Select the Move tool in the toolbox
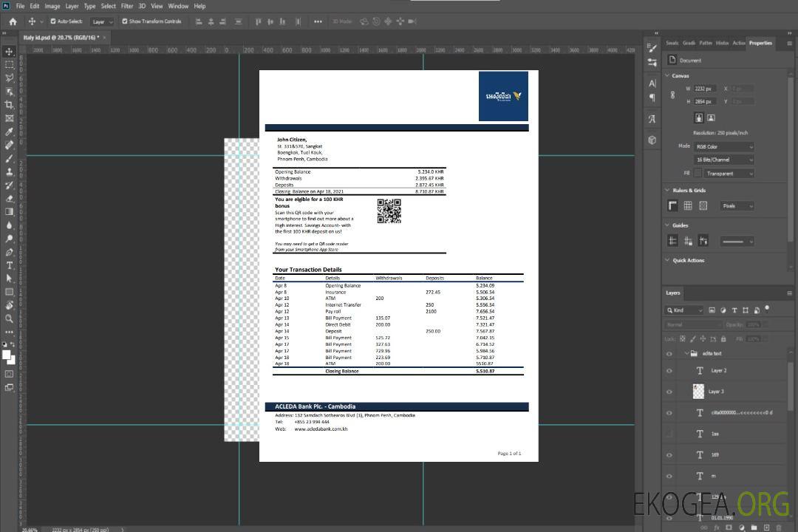This screenshot has width=798, height=532. point(9,52)
